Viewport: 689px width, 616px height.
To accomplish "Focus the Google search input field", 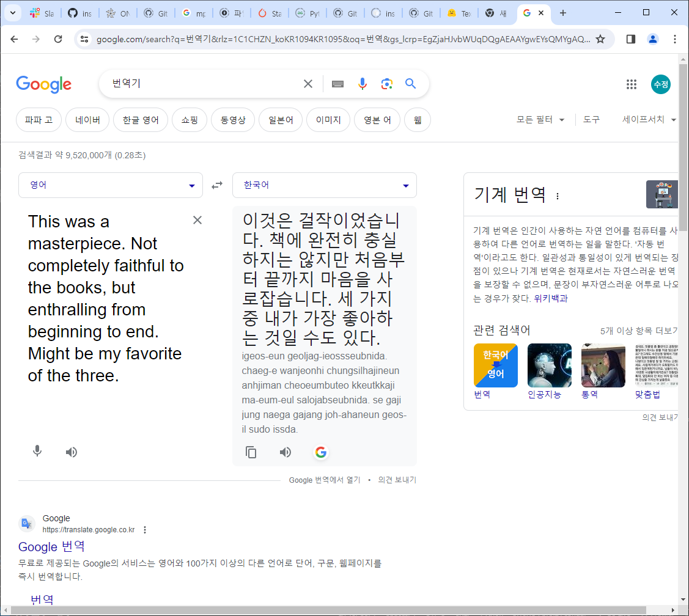I will click(x=204, y=84).
